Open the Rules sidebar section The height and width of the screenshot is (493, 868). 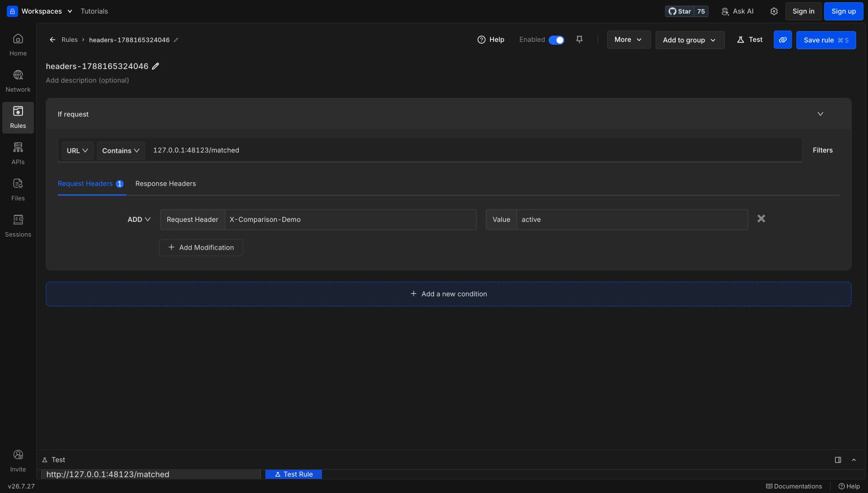coord(18,117)
